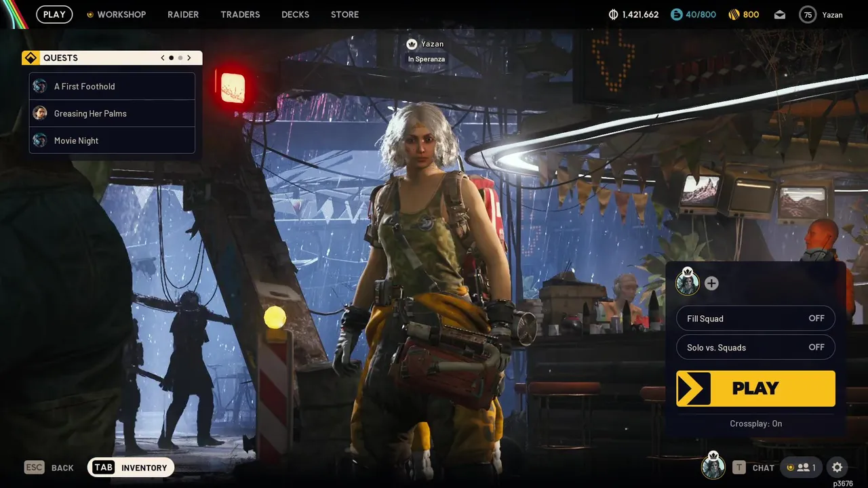
Task: Click the gold Raider Tokens icon beside 800
Action: tap(734, 14)
